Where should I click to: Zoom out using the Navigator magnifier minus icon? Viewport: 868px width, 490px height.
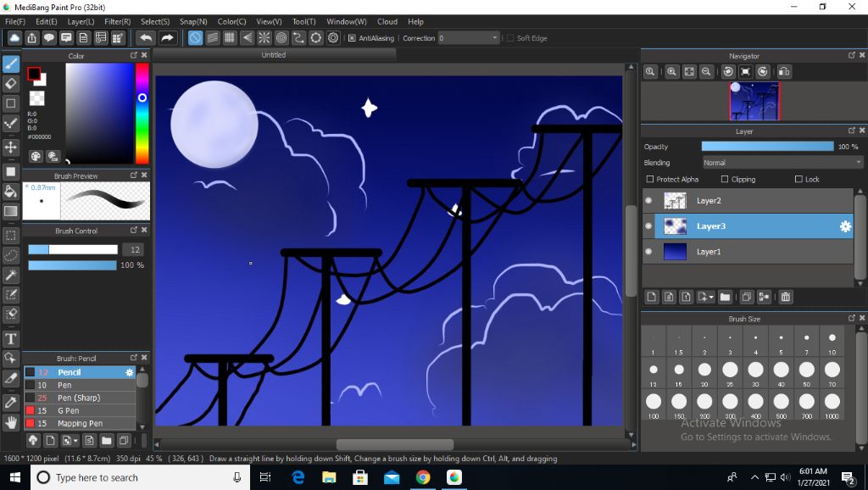[706, 72]
